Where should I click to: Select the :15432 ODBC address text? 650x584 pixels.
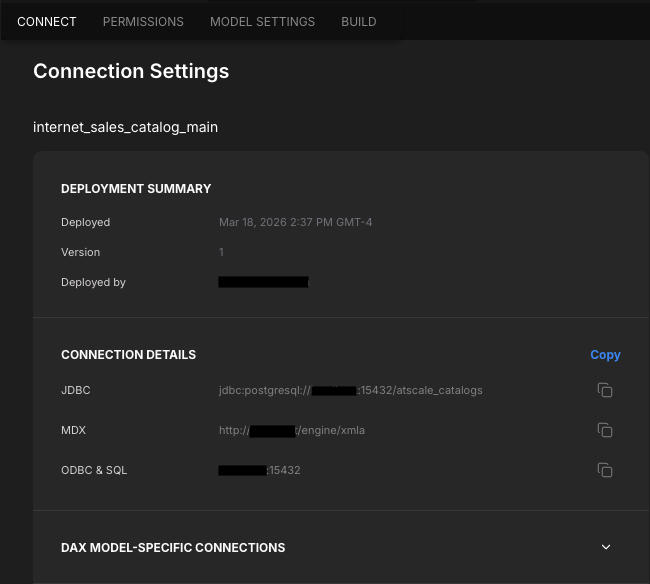point(260,470)
